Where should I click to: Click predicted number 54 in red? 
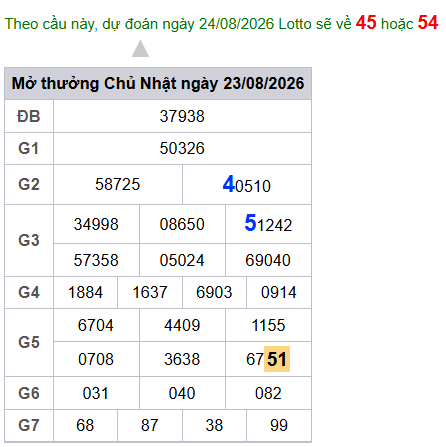428,23
